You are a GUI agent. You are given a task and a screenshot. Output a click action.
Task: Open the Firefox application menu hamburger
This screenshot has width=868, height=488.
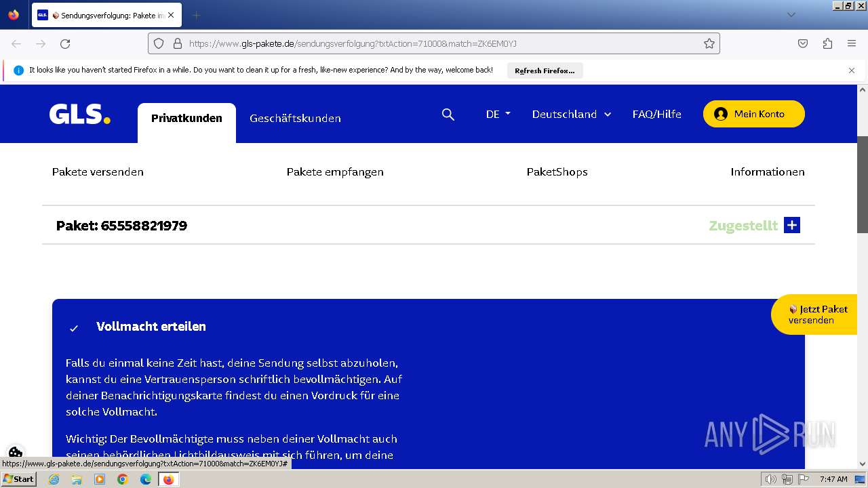[x=852, y=43]
